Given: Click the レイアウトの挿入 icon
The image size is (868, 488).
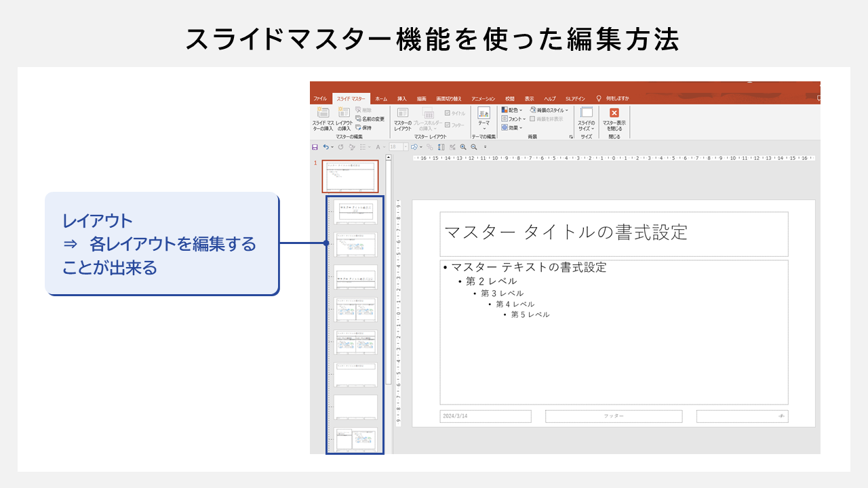Looking at the screenshot, I should [x=344, y=113].
